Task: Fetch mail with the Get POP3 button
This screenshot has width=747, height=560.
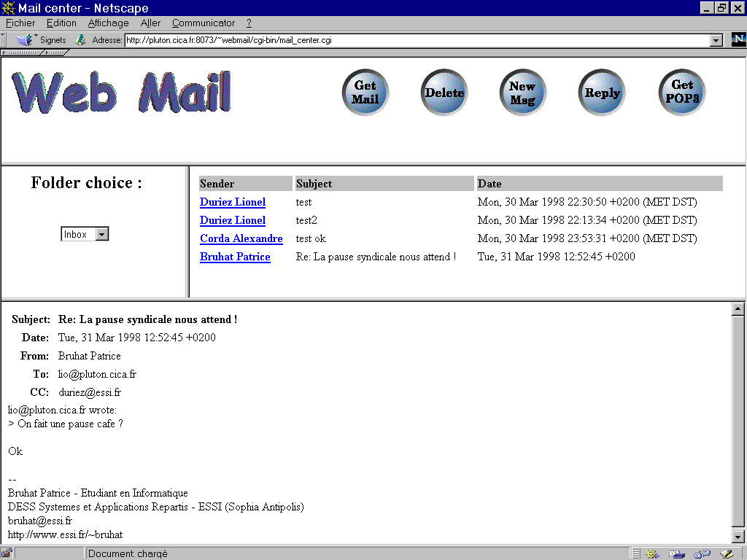Action: click(x=682, y=93)
